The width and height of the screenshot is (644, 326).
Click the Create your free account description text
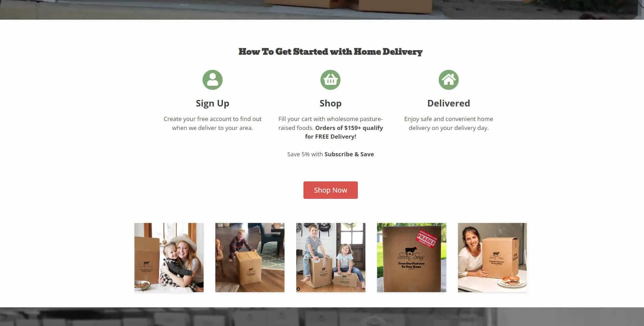pyautogui.click(x=212, y=123)
